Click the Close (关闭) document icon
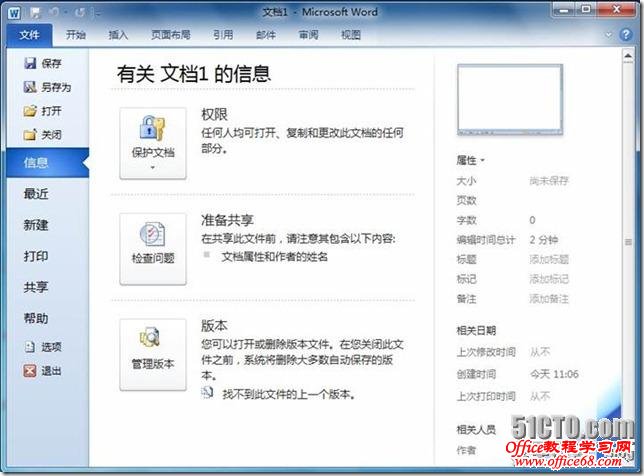The height and width of the screenshot is (476, 644). pos(30,135)
